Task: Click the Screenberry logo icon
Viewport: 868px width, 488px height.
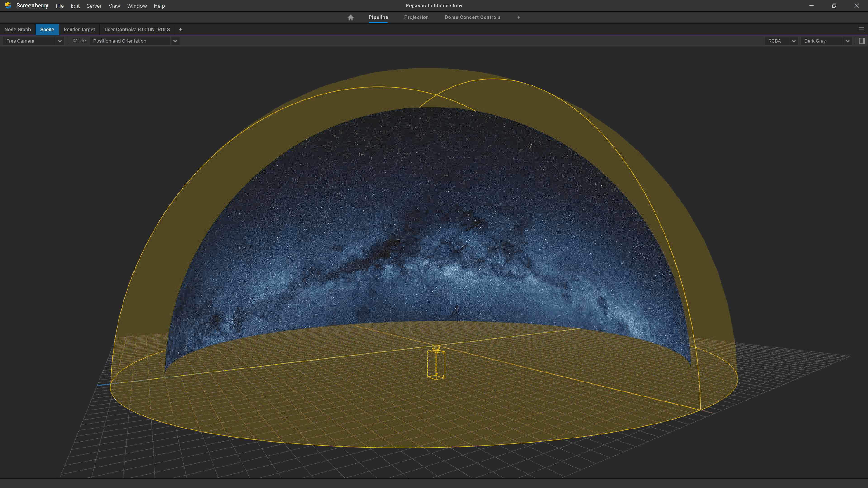Action: 8,6
